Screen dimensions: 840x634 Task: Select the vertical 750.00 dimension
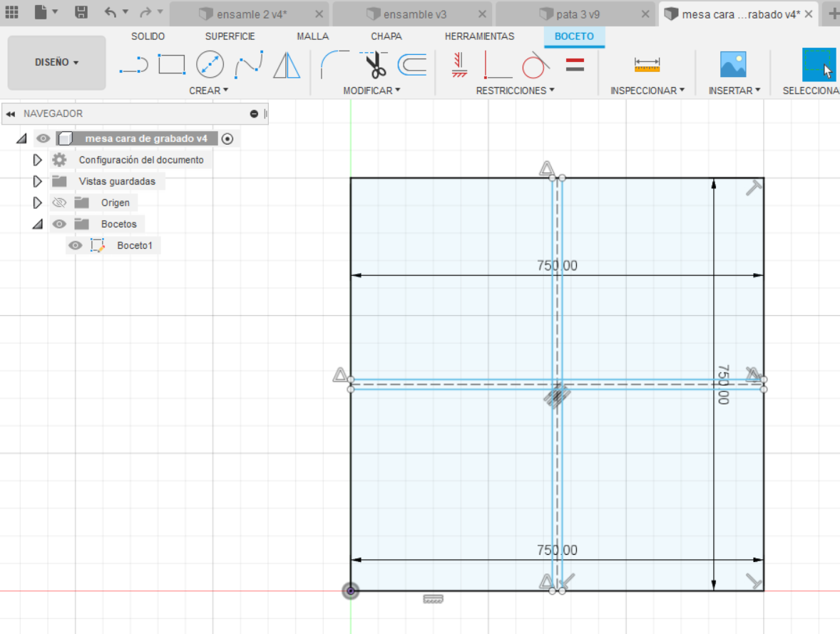(723, 384)
